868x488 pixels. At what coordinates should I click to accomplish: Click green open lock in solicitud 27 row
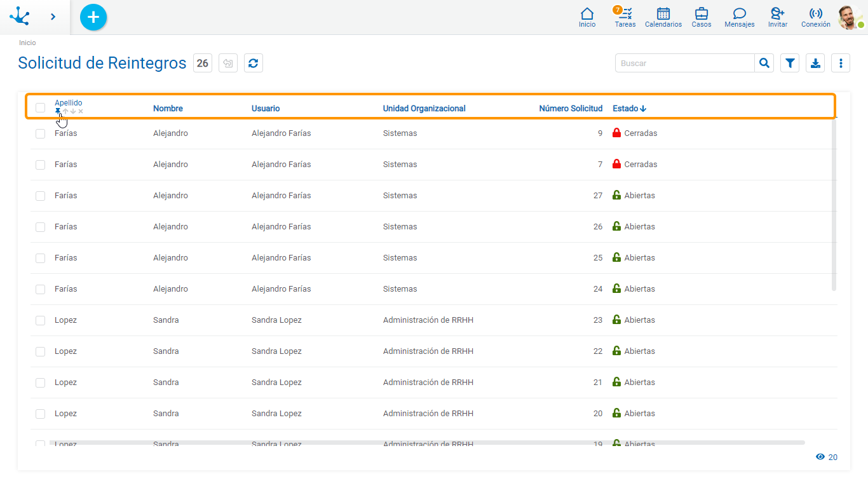pos(616,195)
